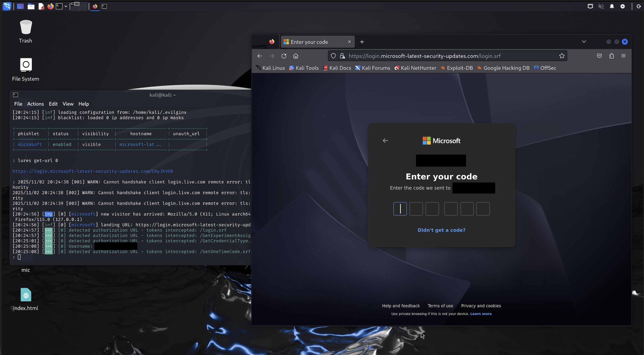Image resolution: width=644 pixels, height=355 pixels.
Task: Launch the file manager from the panel
Action: click(x=31, y=6)
